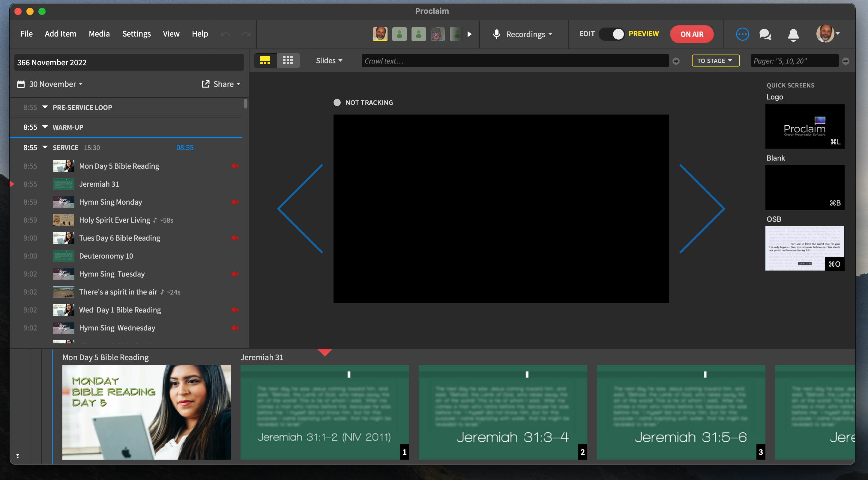Unmute Hymn Sing Tuesday item

pyautogui.click(x=235, y=274)
